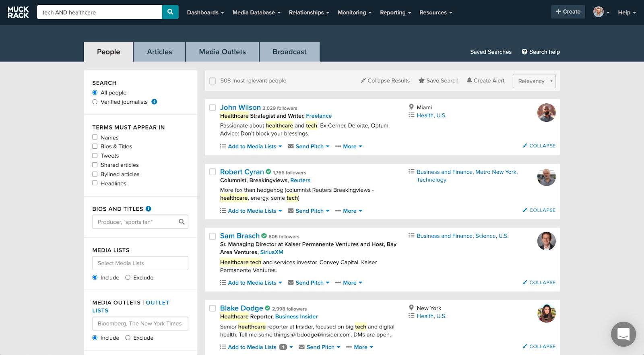The height and width of the screenshot is (355, 644).
Task: Switch to the Media Outlets tab
Action: (222, 52)
